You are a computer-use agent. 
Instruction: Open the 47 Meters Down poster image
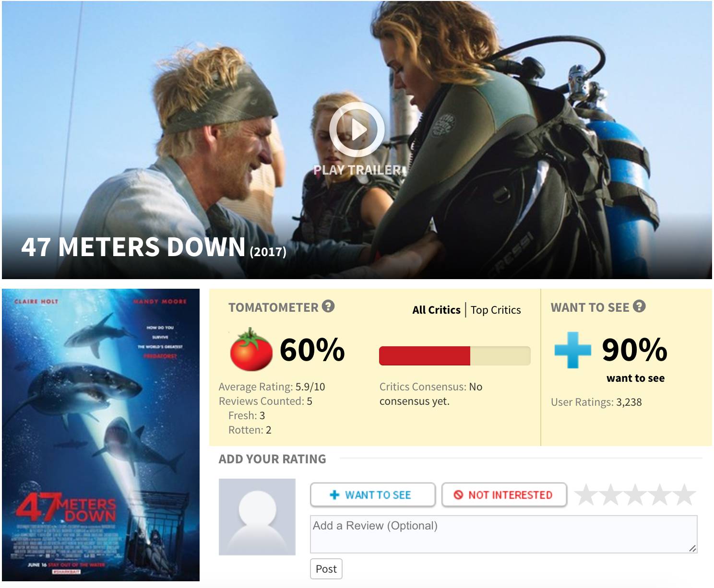click(x=101, y=435)
